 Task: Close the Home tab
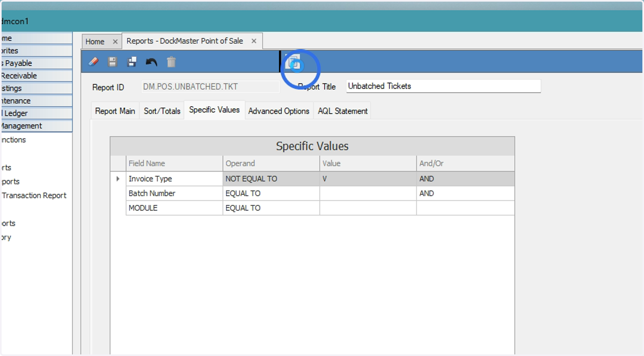(115, 41)
